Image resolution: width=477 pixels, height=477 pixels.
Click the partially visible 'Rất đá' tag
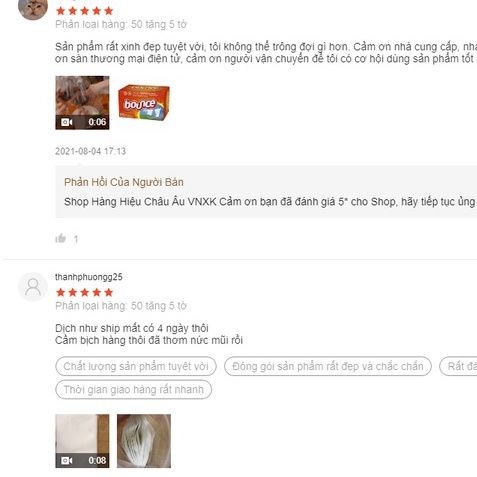point(459,366)
